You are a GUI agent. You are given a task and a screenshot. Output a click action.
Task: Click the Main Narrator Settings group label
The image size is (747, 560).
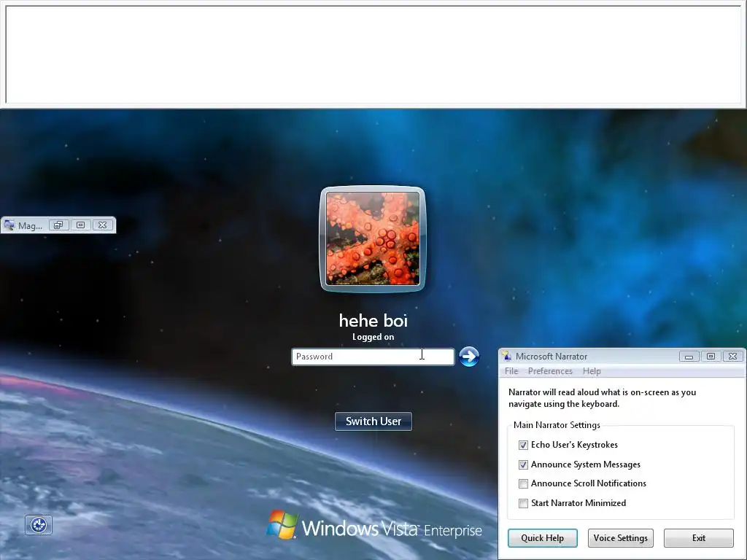(x=557, y=425)
